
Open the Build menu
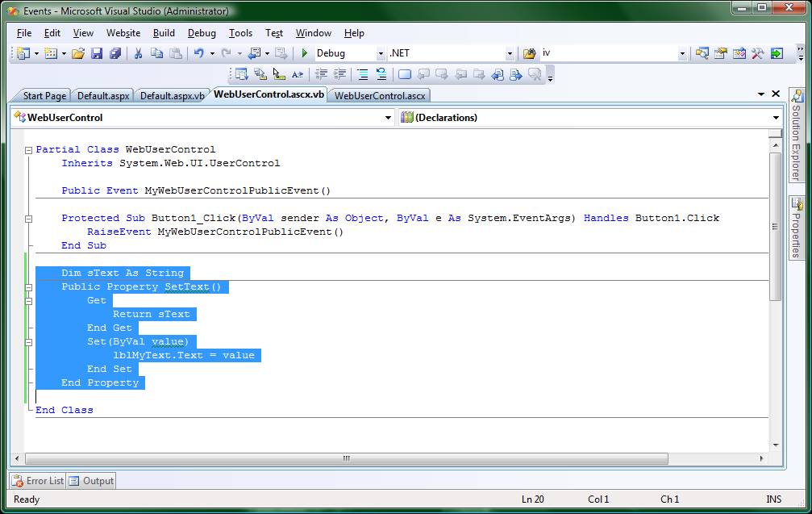(164, 33)
